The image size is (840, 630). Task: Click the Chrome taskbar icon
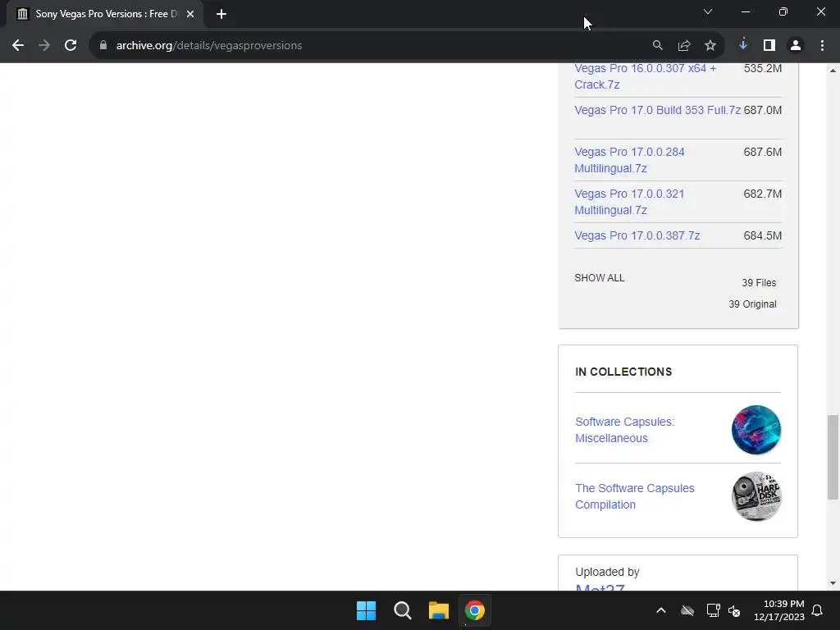click(x=475, y=610)
